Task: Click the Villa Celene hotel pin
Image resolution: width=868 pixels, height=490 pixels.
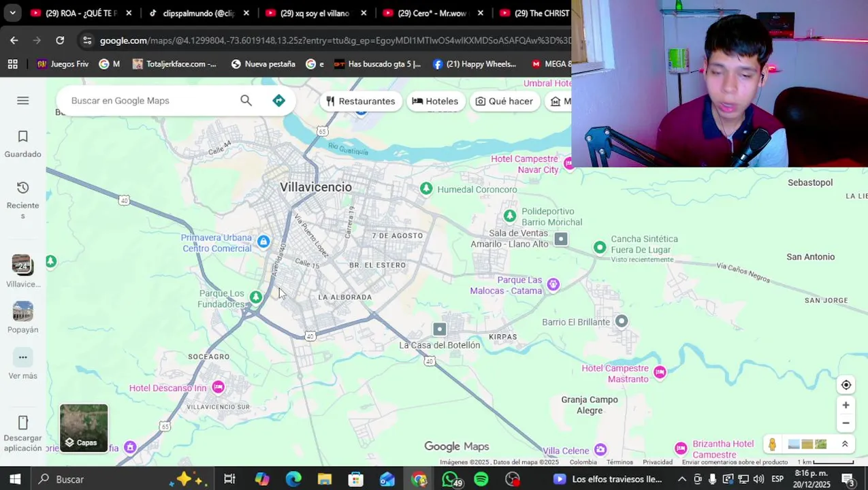Action: tap(600, 450)
